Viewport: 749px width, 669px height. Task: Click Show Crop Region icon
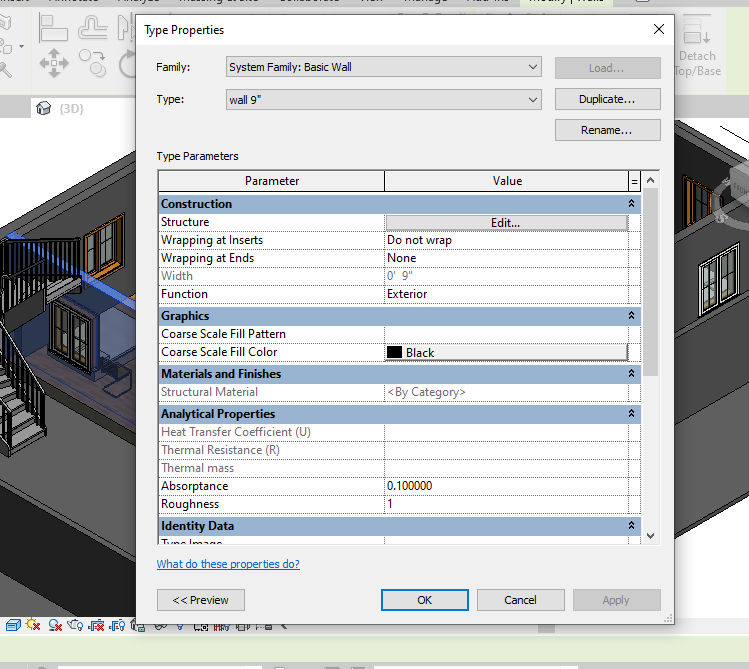tap(117, 625)
